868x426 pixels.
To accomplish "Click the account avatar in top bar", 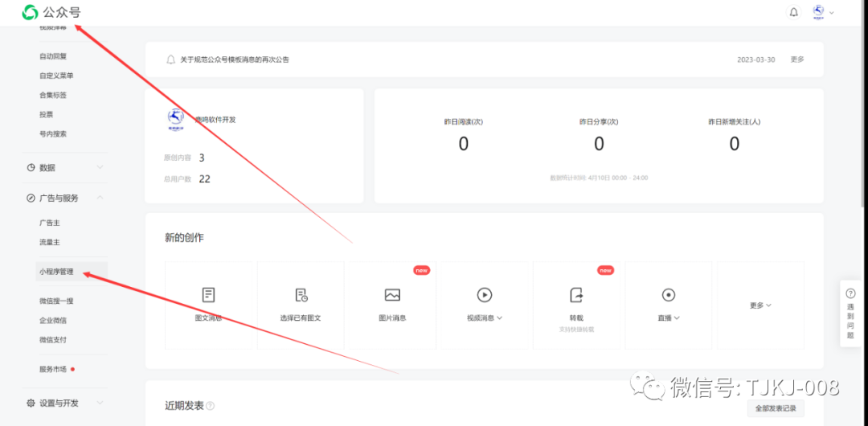I will [818, 12].
